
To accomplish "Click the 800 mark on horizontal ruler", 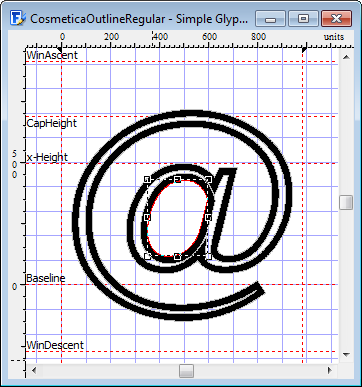I will click(258, 37).
